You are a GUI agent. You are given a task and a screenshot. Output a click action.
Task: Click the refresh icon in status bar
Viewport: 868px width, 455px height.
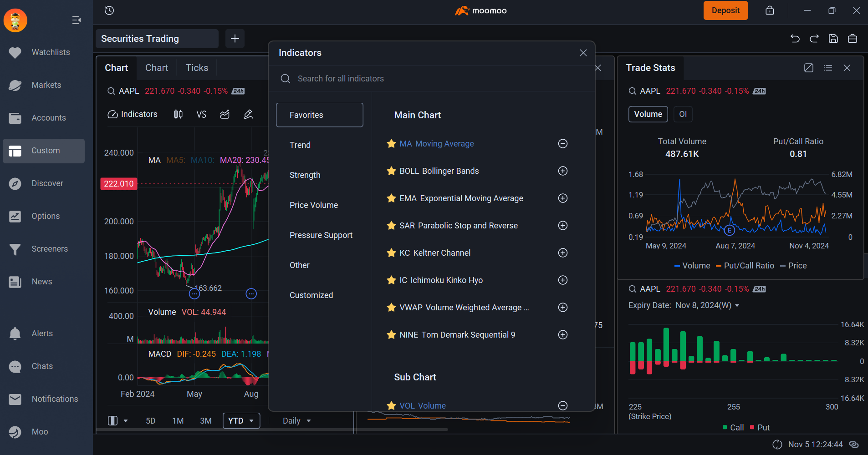click(x=777, y=445)
